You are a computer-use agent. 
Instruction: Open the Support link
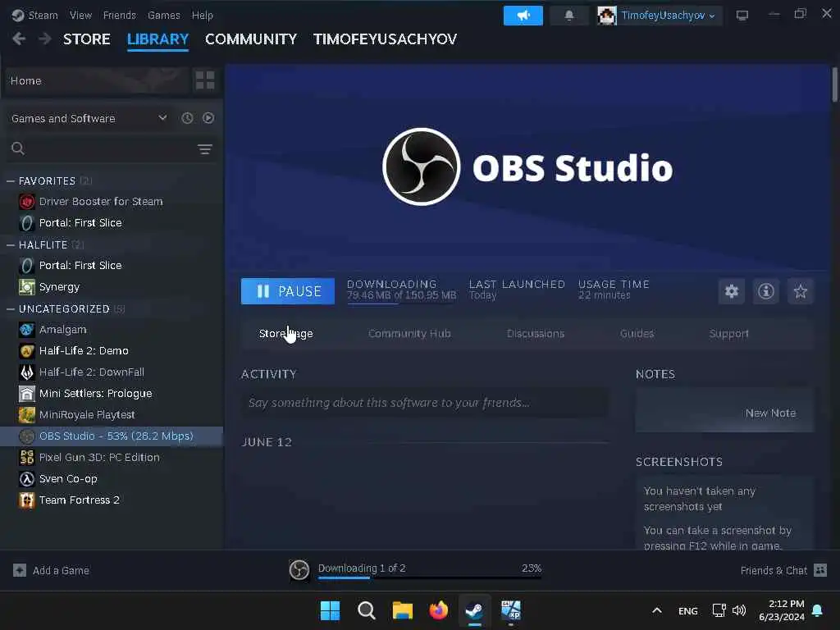pyautogui.click(x=728, y=334)
